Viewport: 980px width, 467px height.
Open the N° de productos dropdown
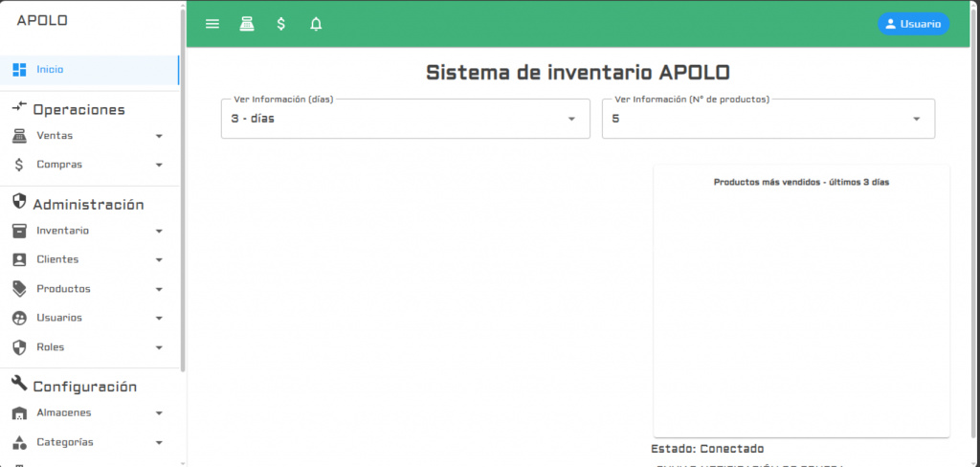[x=768, y=119]
